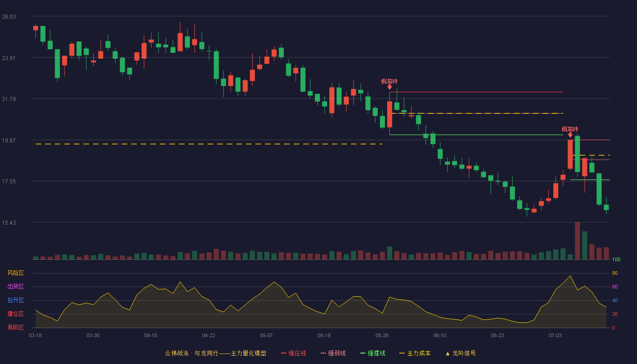637x364 pixels.
Task: Click the 05-29 date label
Action: pos(382,335)
